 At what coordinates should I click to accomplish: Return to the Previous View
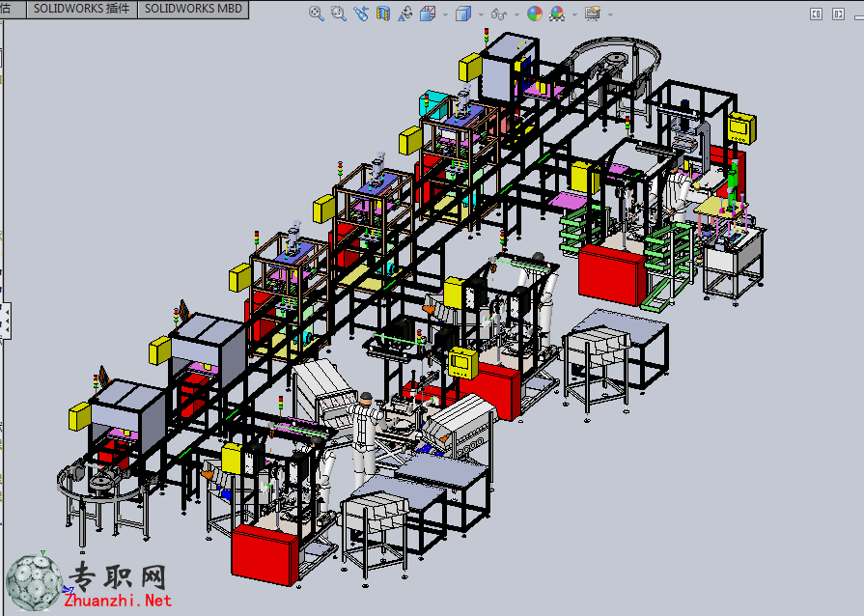361,14
